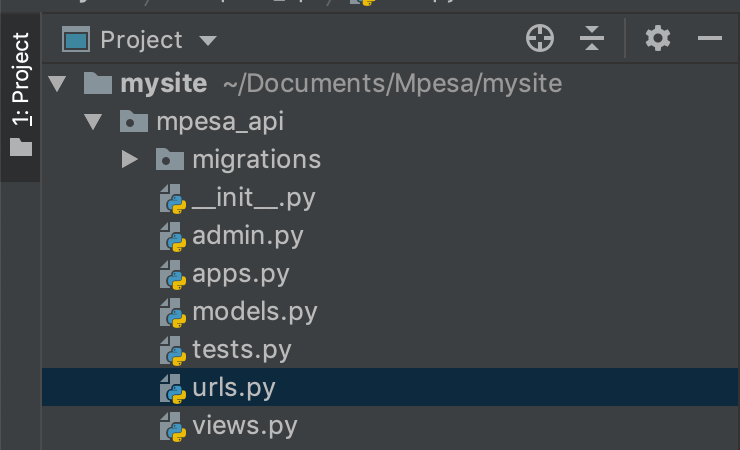Click the folder icon on Project side tab
The width and height of the screenshot is (740, 450).
[21, 147]
